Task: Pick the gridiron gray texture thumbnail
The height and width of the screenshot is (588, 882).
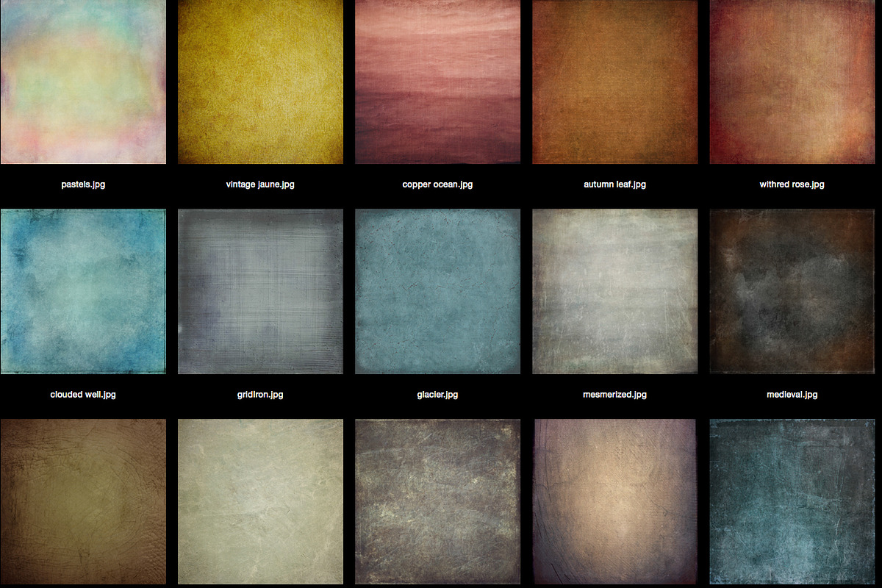Action: coord(260,291)
